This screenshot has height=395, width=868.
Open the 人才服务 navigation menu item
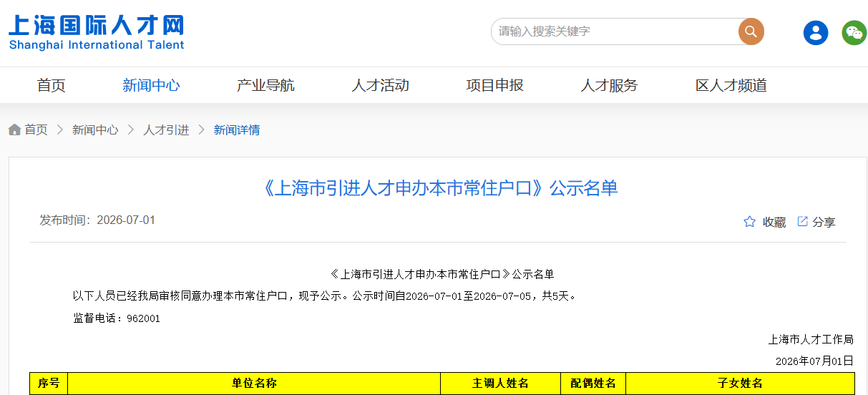tap(609, 85)
